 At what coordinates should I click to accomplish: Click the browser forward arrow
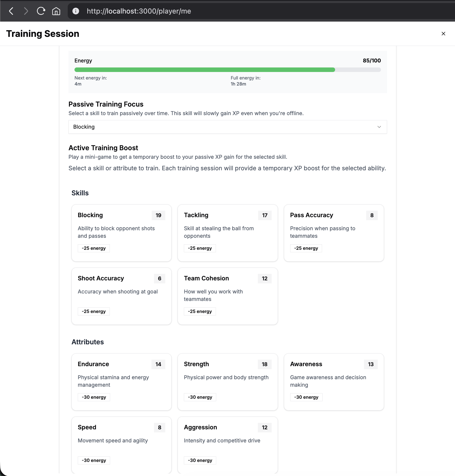[26, 11]
